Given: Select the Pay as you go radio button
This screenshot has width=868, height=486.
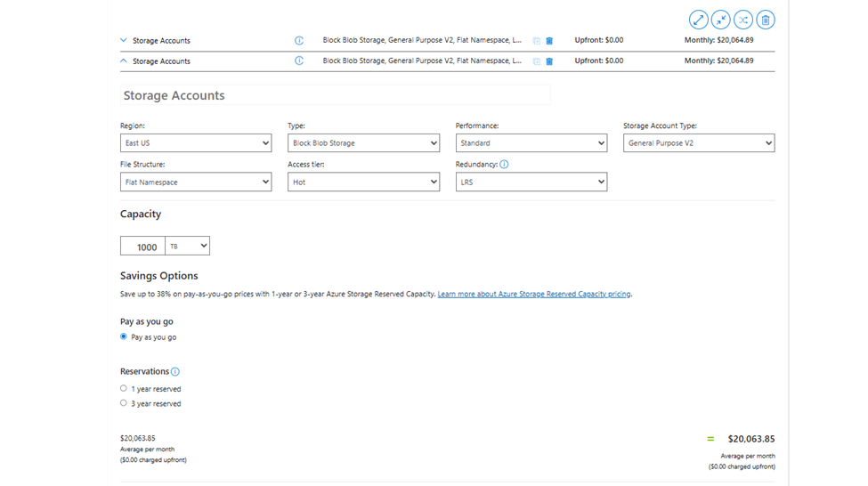Looking at the screenshot, I should pos(124,336).
